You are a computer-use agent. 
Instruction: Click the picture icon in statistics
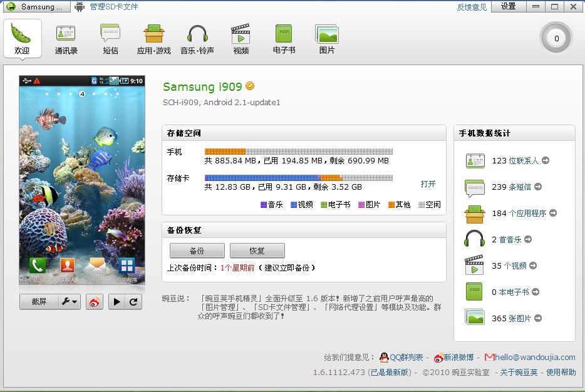[x=475, y=317]
